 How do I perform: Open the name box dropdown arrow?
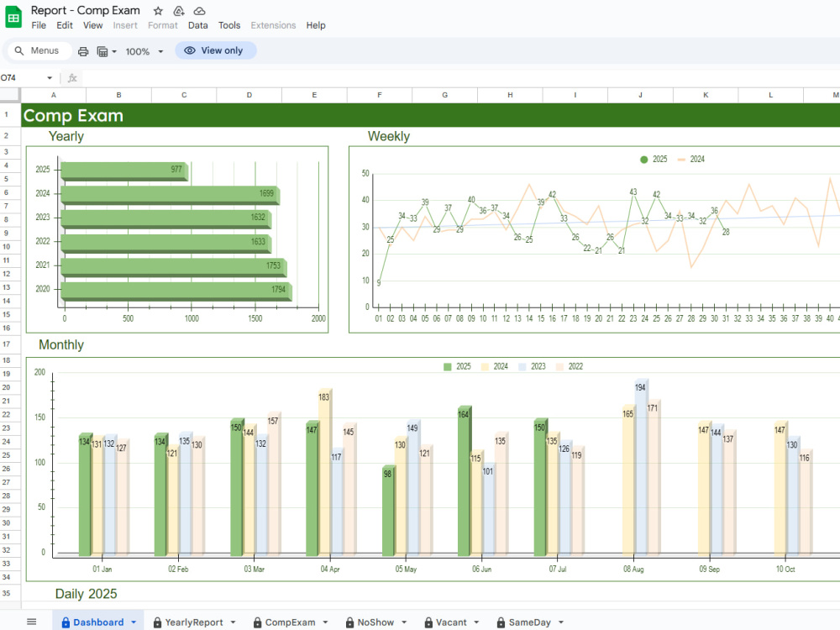50,78
